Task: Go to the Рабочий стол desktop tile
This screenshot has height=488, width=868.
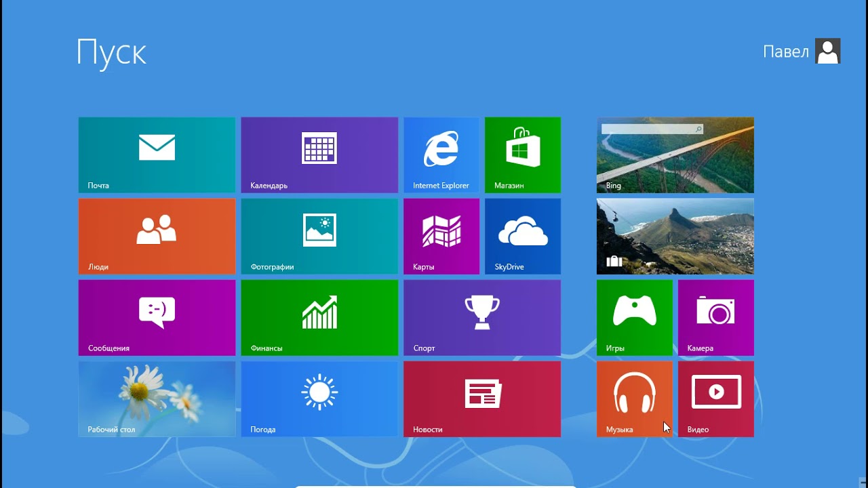Action: [157, 399]
